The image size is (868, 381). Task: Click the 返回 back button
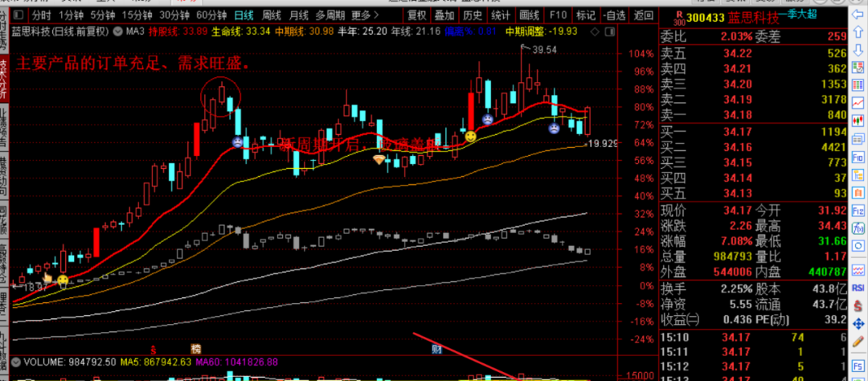643,15
